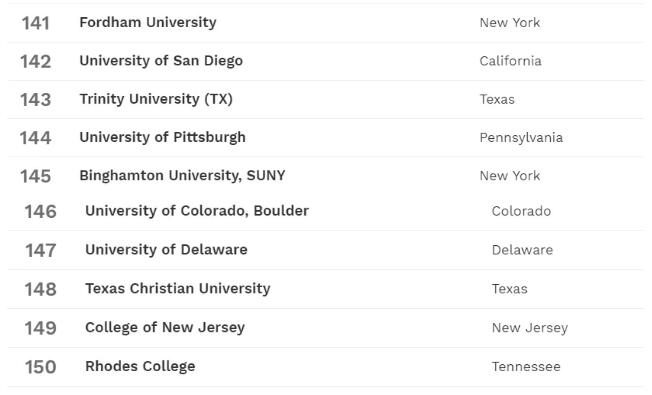The width and height of the screenshot is (652, 395).
Task: Click Texas Christian University
Action: click(x=178, y=289)
